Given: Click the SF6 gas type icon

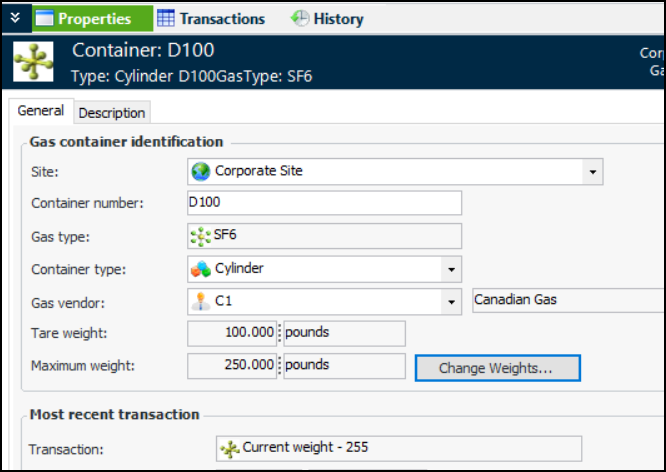Looking at the screenshot, I should (200, 236).
